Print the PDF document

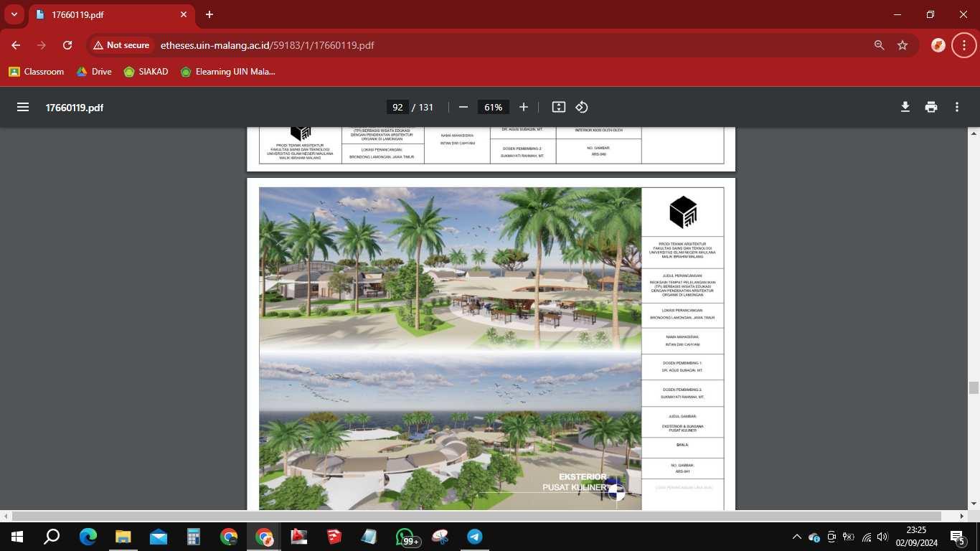[931, 107]
